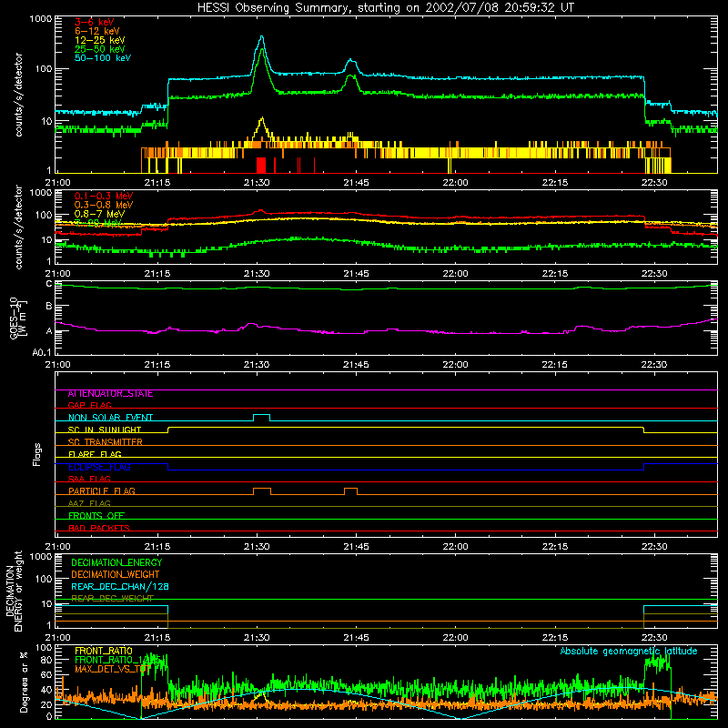The height and width of the screenshot is (728, 728).
Task: Click the cyan secondary peak near 21:45
Action: click(351, 60)
